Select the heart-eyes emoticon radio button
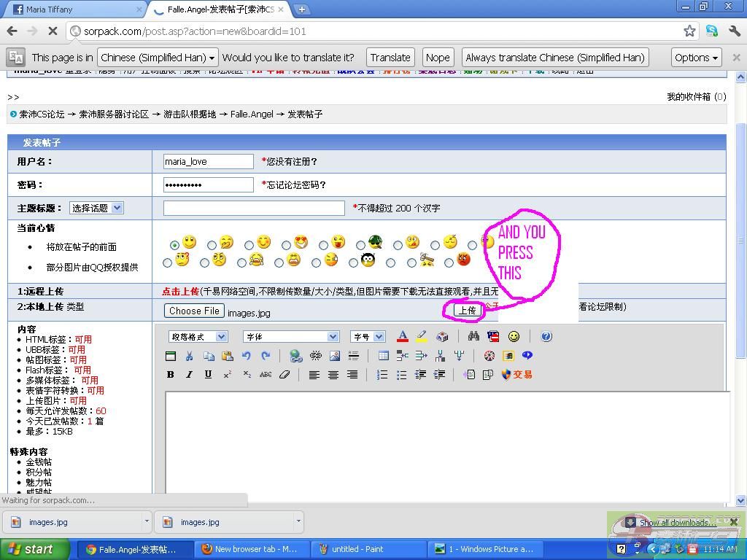 [x=286, y=245]
